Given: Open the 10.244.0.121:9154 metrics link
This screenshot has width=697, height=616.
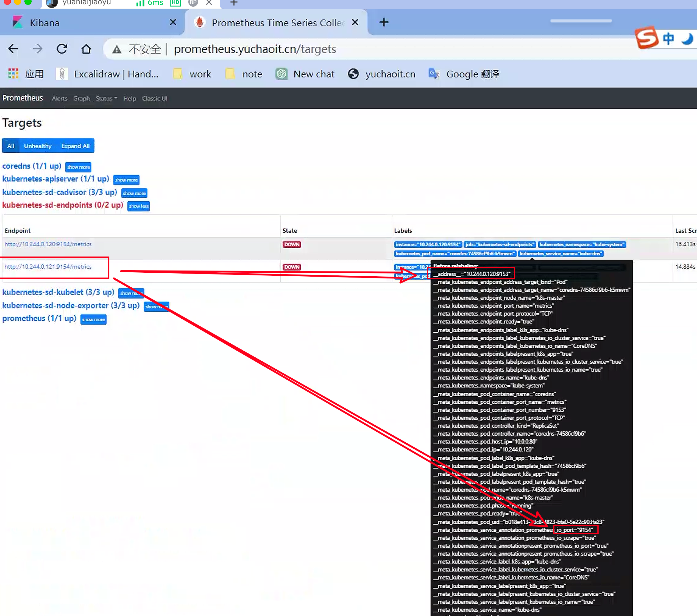Looking at the screenshot, I should click(48, 267).
